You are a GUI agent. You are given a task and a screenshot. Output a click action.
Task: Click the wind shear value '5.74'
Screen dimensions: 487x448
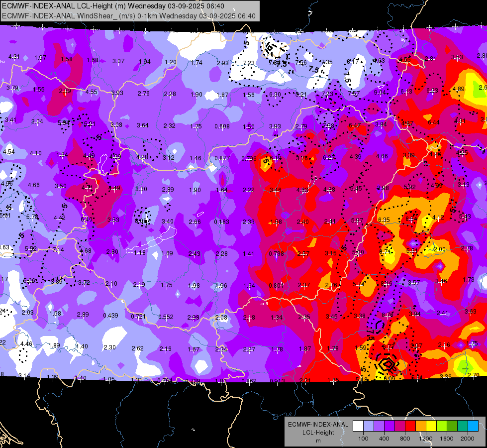click(359, 284)
